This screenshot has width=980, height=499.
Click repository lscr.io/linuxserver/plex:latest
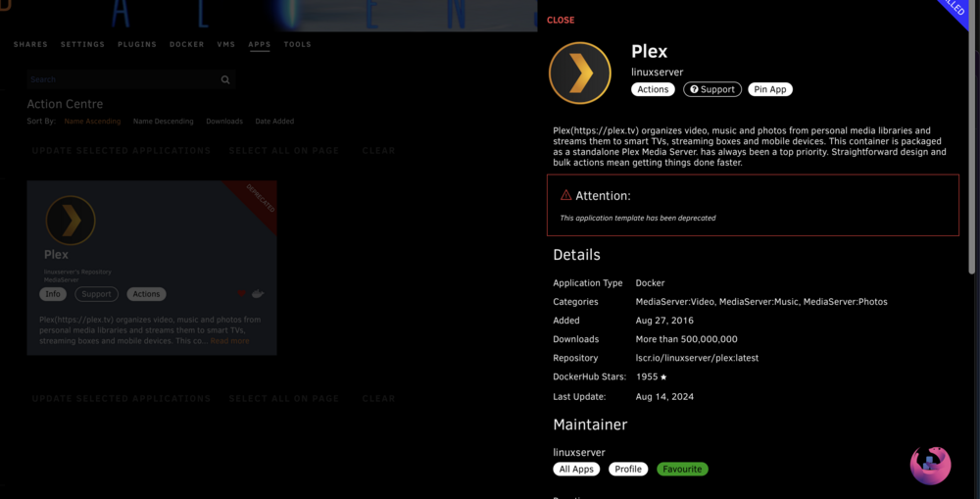[x=697, y=358]
